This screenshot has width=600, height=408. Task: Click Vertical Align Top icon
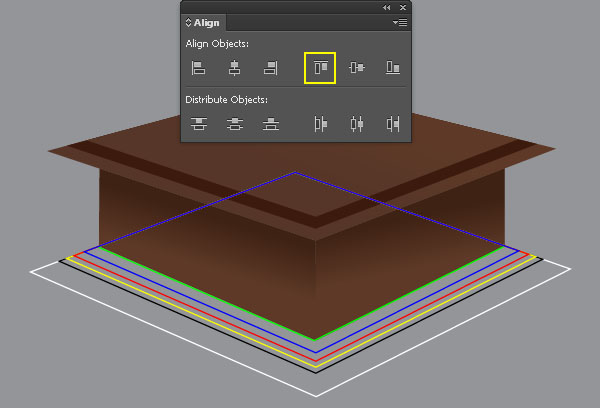coord(320,68)
